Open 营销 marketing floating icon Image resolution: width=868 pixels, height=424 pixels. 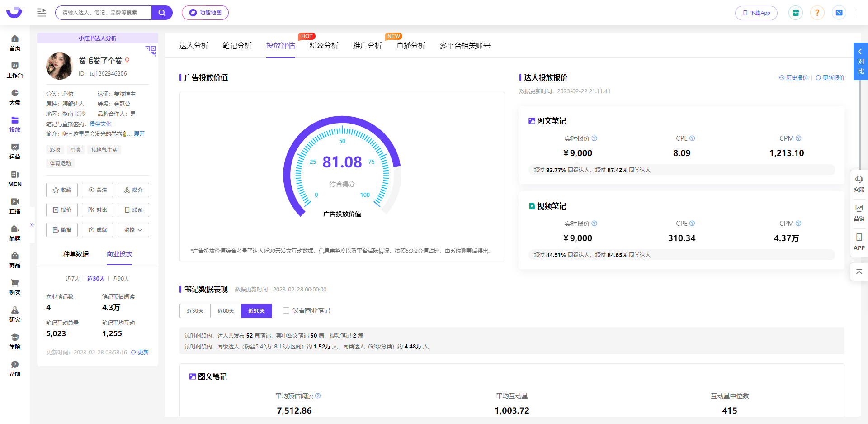click(x=859, y=213)
